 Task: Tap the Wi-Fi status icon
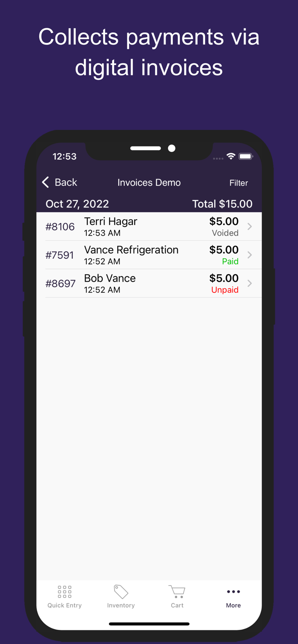pyautogui.click(x=231, y=157)
